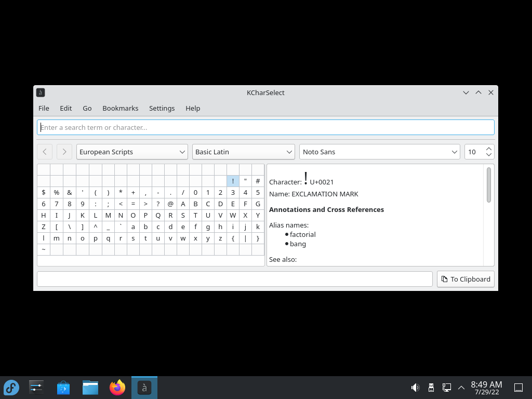Image resolution: width=532 pixels, height=399 pixels.
Task: Open the Edit menu
Action: (x=66, y=108)
